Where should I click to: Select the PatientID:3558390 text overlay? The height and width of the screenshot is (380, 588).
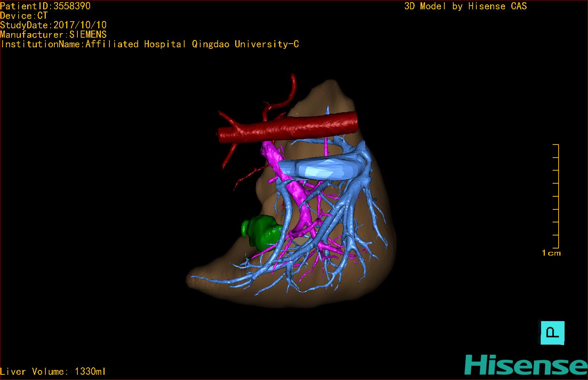click(x=45, y=6)
